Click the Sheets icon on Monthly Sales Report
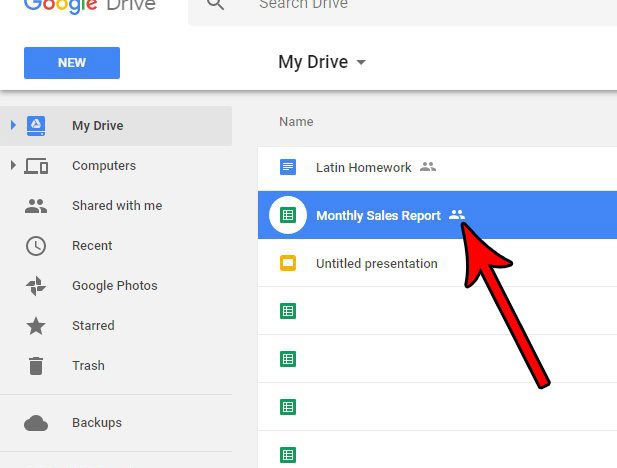The width and height of the screenshot is (617, 468). [x=288, y=215]
